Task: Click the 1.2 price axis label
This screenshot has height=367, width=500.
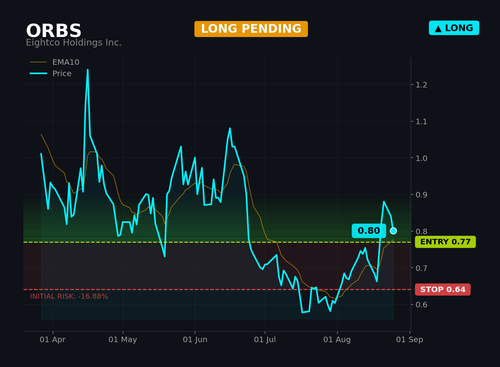Action: [x=421, y=85]
